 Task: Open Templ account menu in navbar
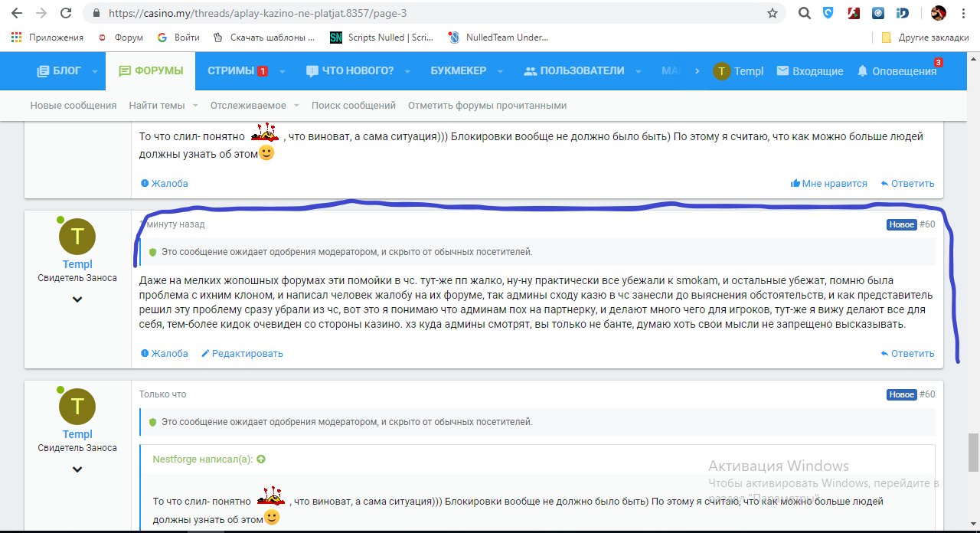click(738, 71)
